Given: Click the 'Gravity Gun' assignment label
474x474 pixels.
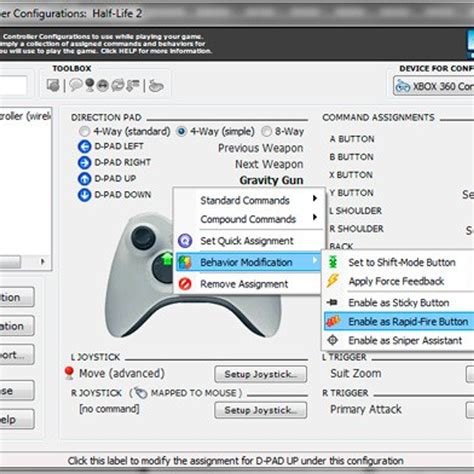Looking at the screenshot, I should (x=271, y=180).
